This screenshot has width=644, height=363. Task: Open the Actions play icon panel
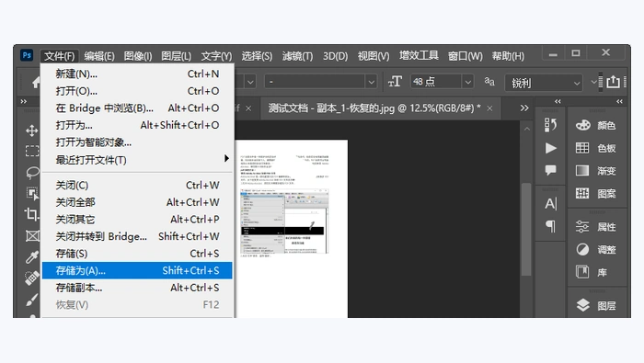click(x=550, y=148)
